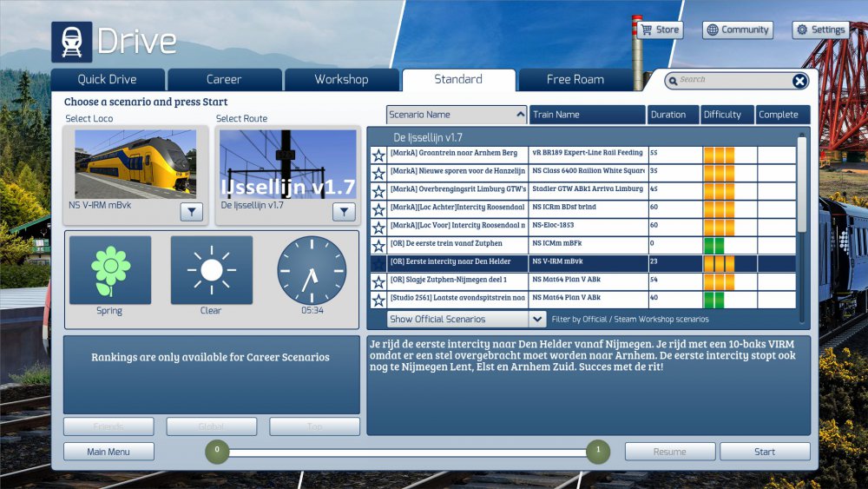The height and width of the screenshot is (489, 868).
Task: Toggle favorite star for Graantrein naar Arnhem Berg
Action: (x=378, y=156)
